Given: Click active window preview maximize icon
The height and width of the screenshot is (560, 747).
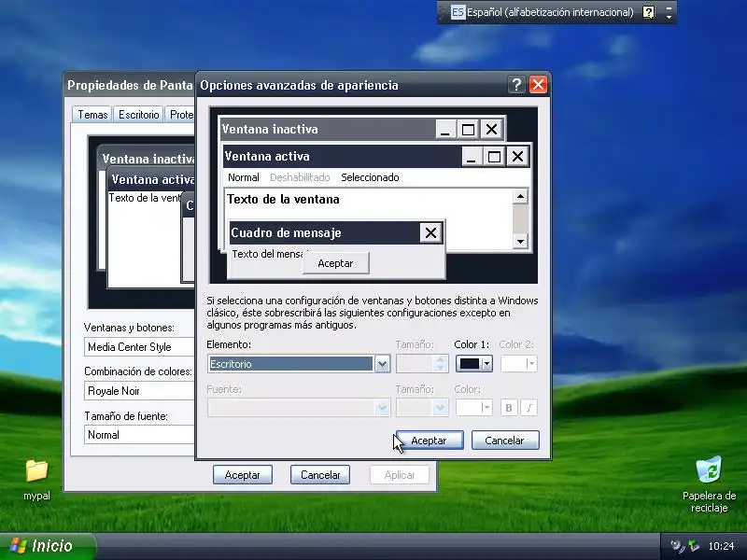Looking at the screenshot, I should pyautogui.click(x=494, y=156).
